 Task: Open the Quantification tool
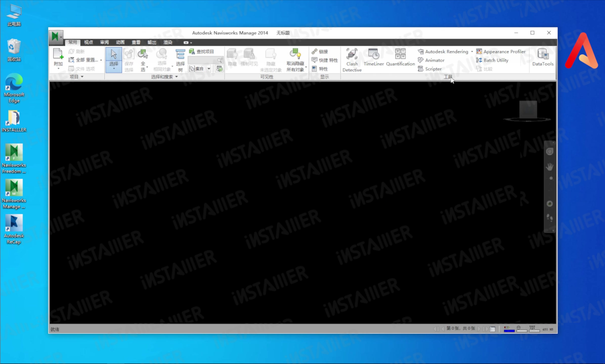click(401, 57)
